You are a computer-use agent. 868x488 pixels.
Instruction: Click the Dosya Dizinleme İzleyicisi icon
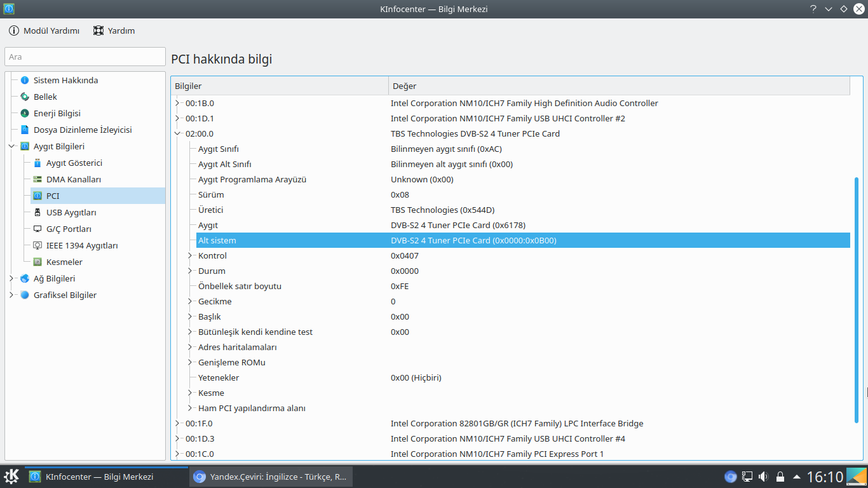point(25,130)
